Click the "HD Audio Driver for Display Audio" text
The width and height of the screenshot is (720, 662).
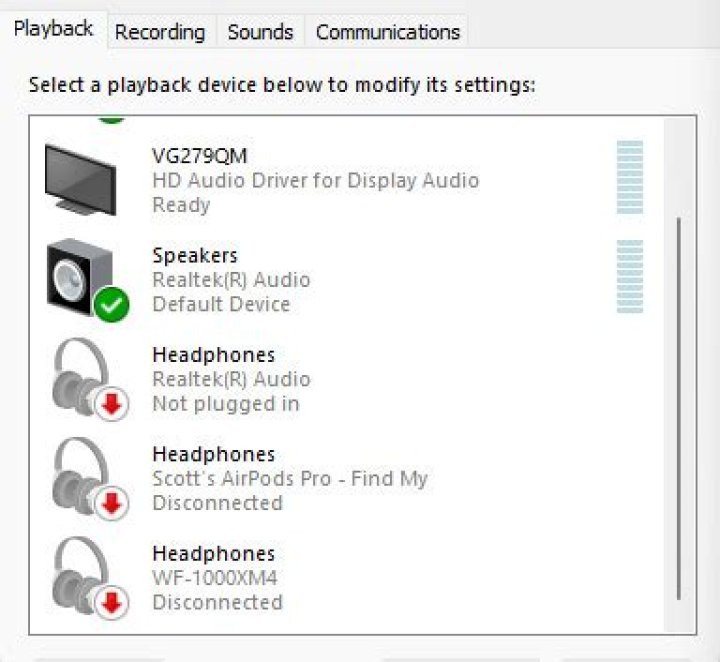(x=315, y=181)
